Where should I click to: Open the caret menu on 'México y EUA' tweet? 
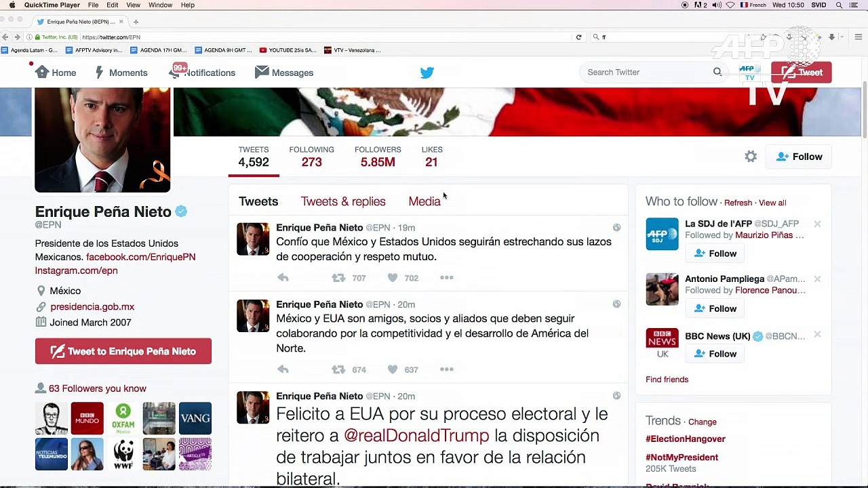pyautogui.click(x=616, y=304)
